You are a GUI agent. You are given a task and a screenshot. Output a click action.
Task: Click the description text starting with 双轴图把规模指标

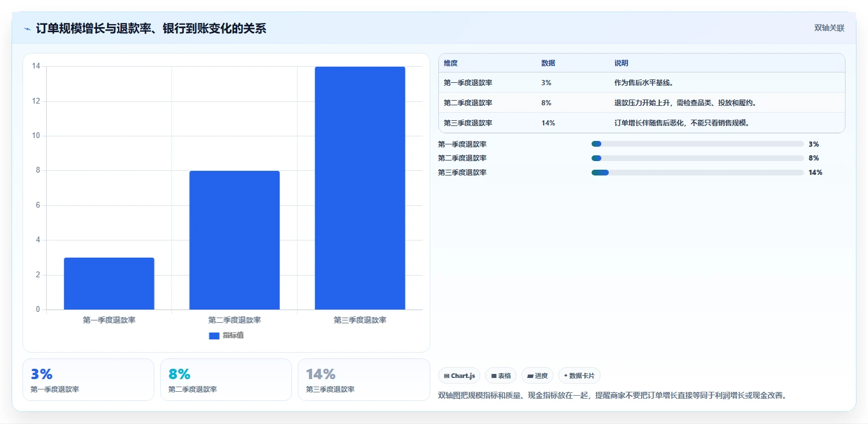(x=612, y=395)
